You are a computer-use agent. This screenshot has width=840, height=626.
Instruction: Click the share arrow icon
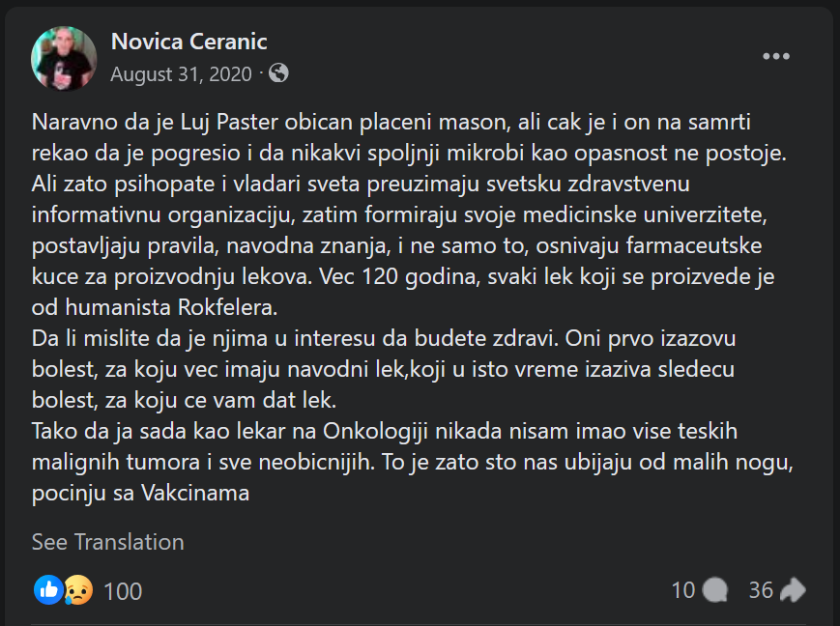[793, 590]
